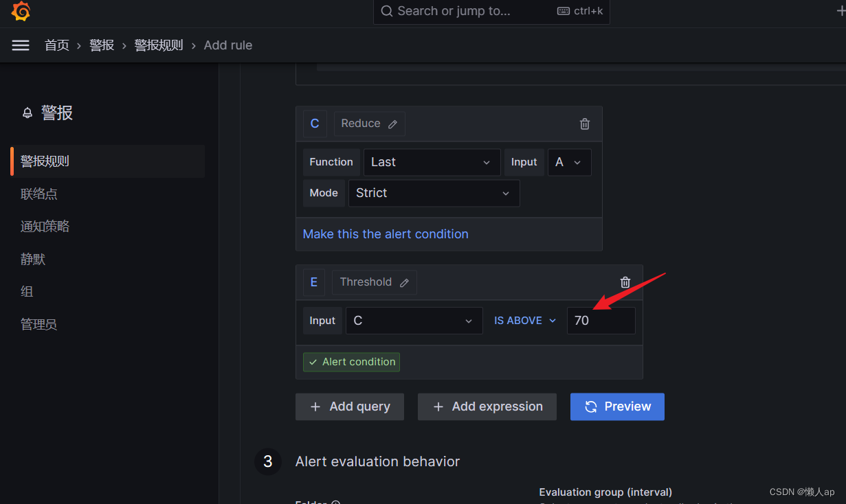
Task: Click Evaluation group (interval) label
Action: [x=605, y=492]
